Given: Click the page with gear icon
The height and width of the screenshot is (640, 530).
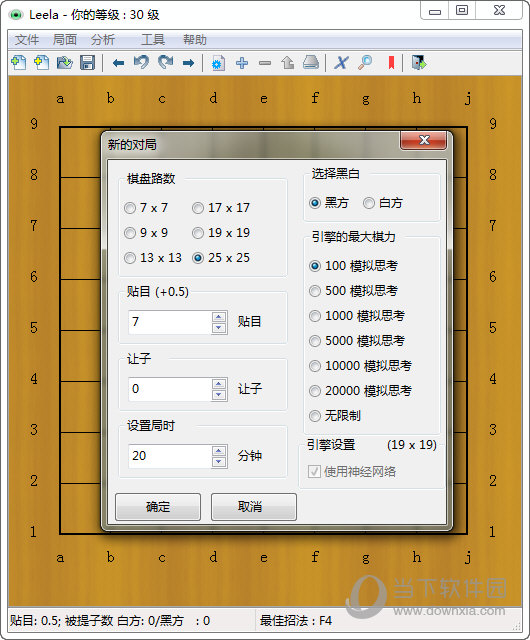Looking at the screenshot, I should [218, 63].
